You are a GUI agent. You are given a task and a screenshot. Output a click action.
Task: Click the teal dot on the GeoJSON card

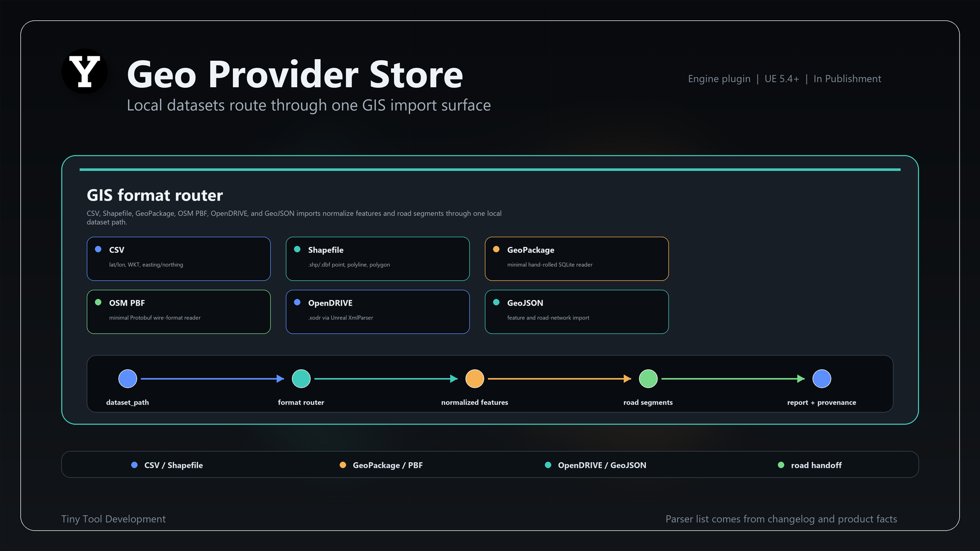tap(496, 303)
